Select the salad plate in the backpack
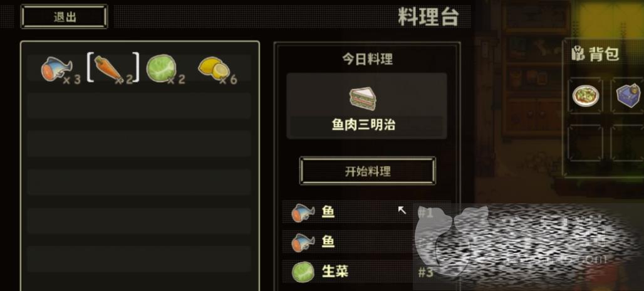 (585, 96)
